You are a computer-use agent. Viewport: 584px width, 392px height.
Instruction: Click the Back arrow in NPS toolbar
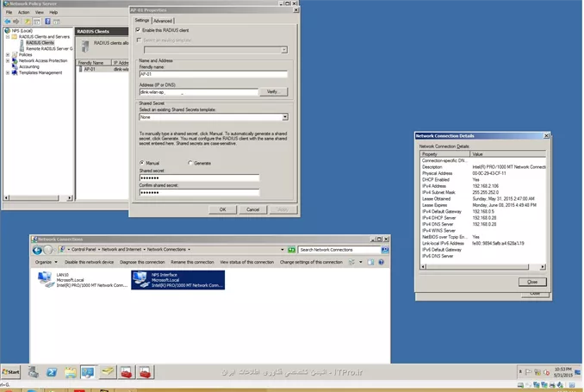8,22
